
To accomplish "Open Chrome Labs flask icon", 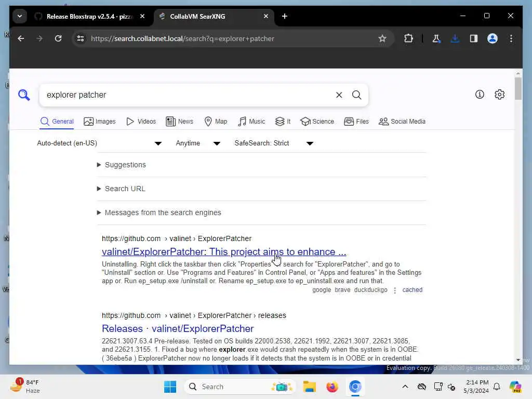I will tap(436, 38).
